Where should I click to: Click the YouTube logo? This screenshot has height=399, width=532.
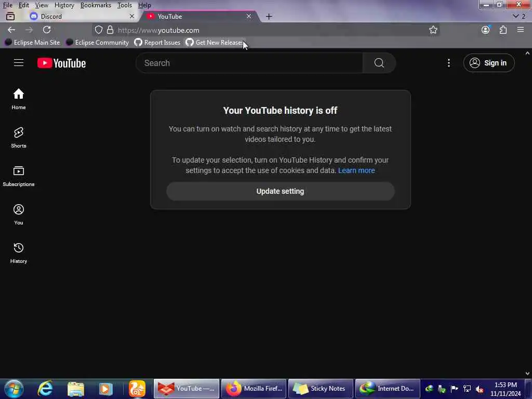61,63
